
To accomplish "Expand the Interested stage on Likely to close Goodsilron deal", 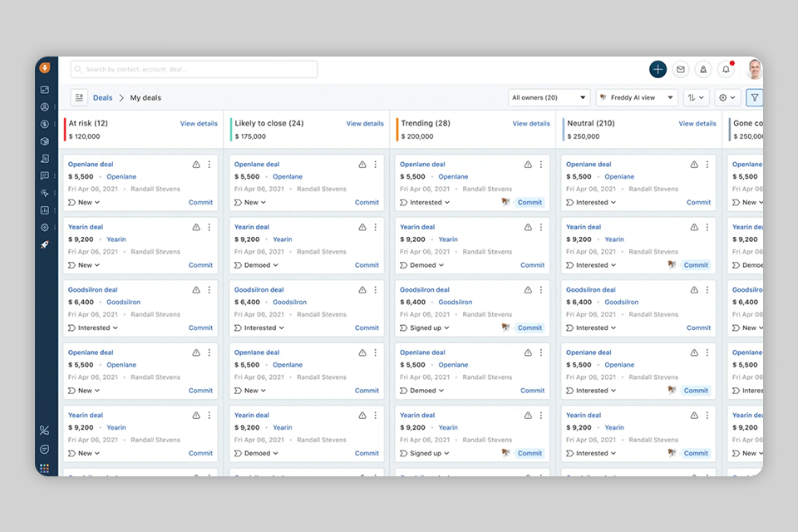I will [x=259, y=328].
